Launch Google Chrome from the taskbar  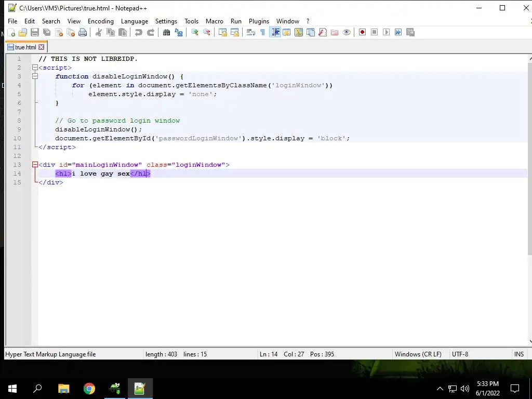pyautogui.click(x=89, y=389)
